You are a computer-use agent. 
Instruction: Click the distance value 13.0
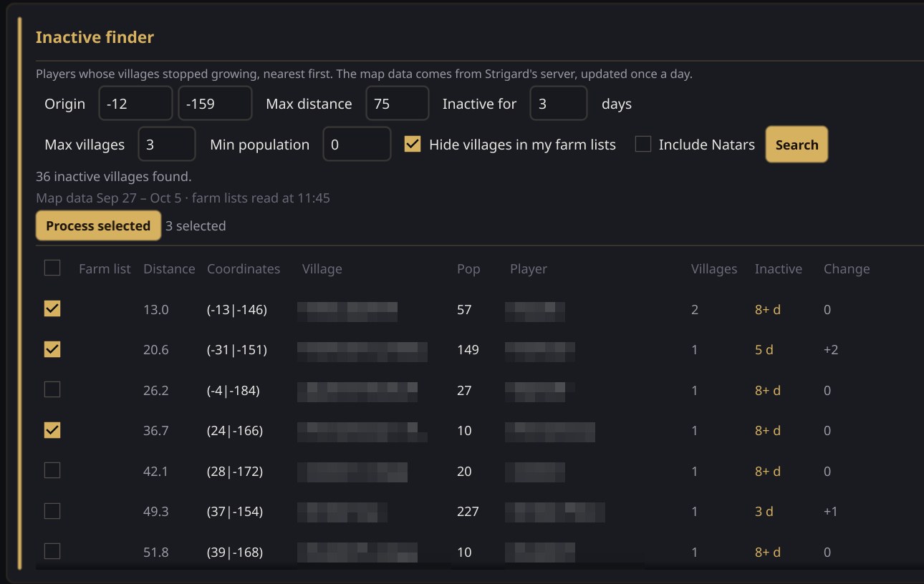point(156,310)
